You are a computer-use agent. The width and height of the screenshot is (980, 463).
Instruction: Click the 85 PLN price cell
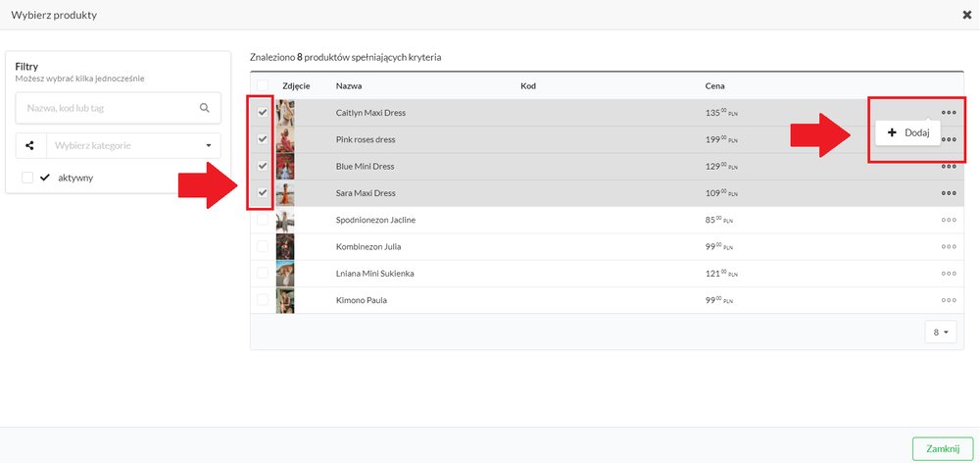coord(718,221)
